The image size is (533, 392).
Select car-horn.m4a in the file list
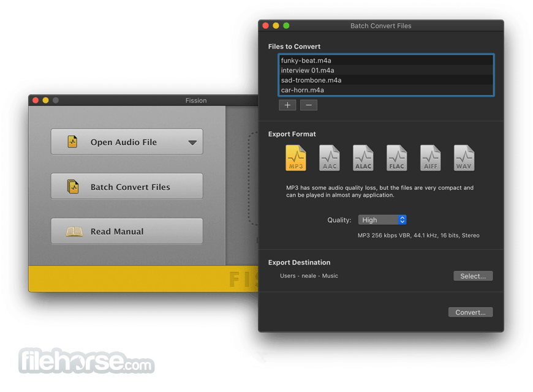coord(386,90)
